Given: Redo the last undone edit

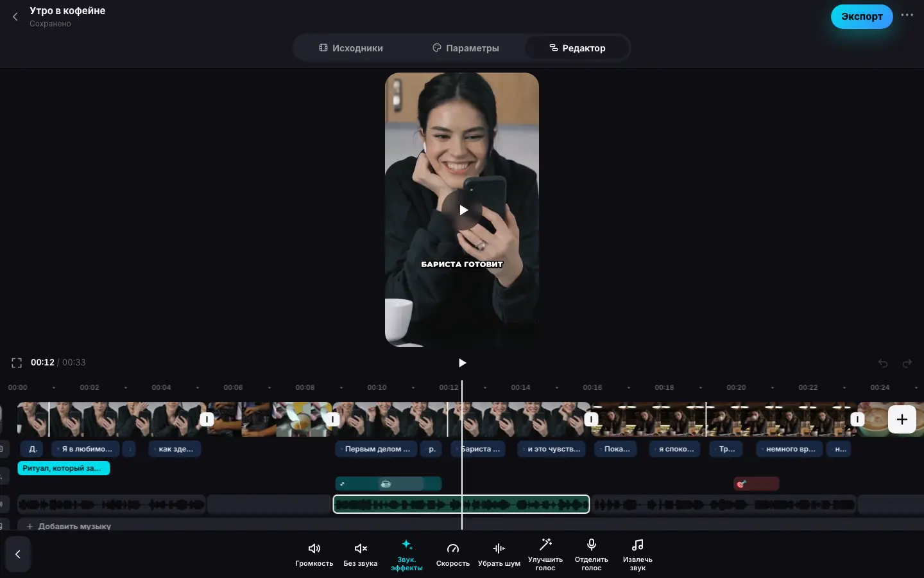Looking at the screenshot, I should [x=907, y=363].
